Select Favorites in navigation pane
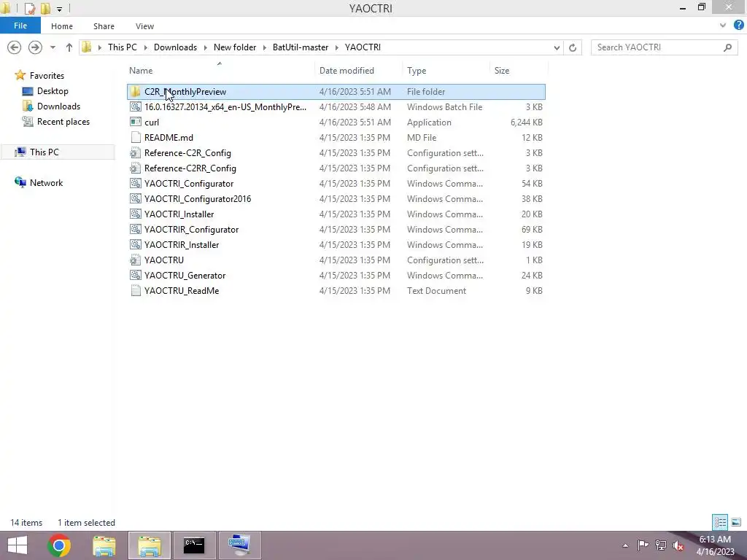 pyautogui.click(x=47, y=76)
